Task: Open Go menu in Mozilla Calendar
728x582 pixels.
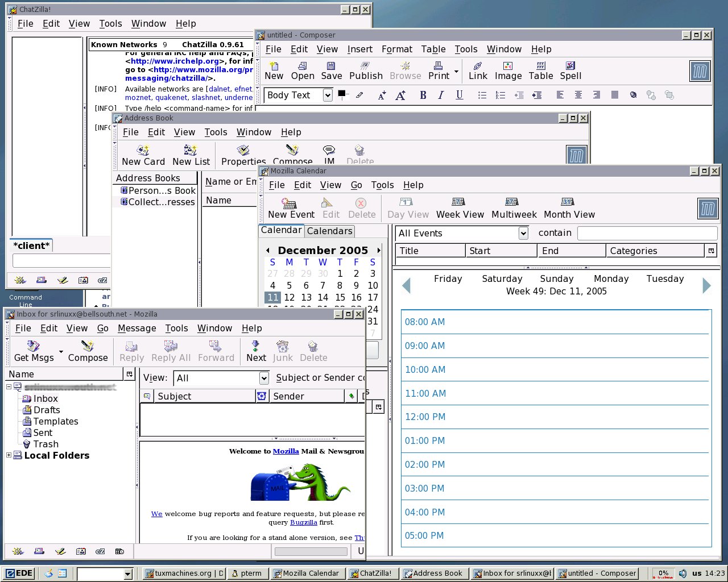Action: click(x=356, y=185)
